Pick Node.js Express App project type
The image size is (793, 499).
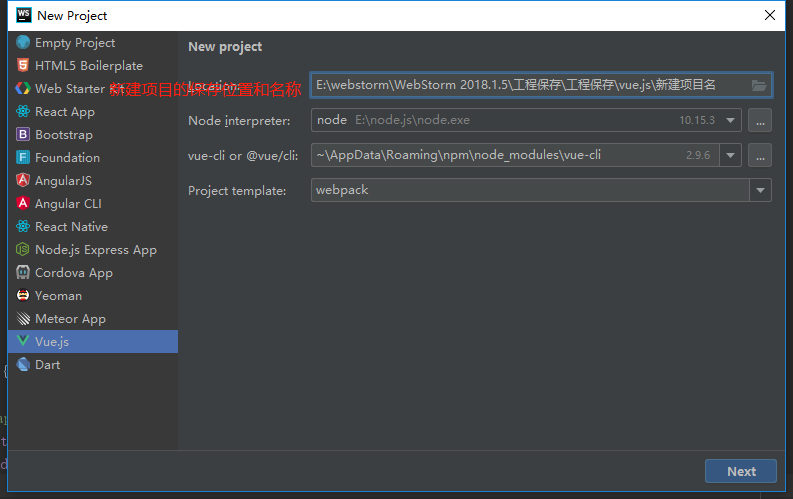(x=93, y=250)
